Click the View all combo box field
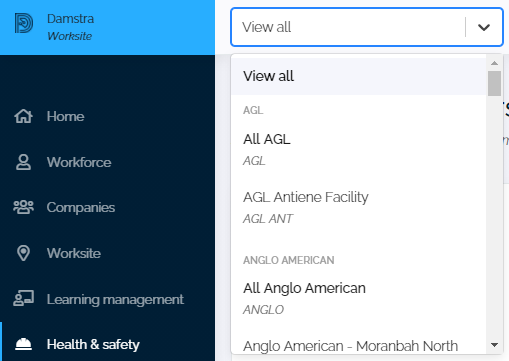This screenshot has height=361, width=509. point(367,27)
